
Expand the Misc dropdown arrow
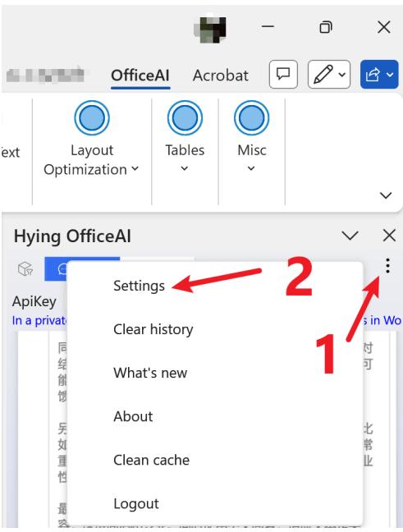pos(251,168)
